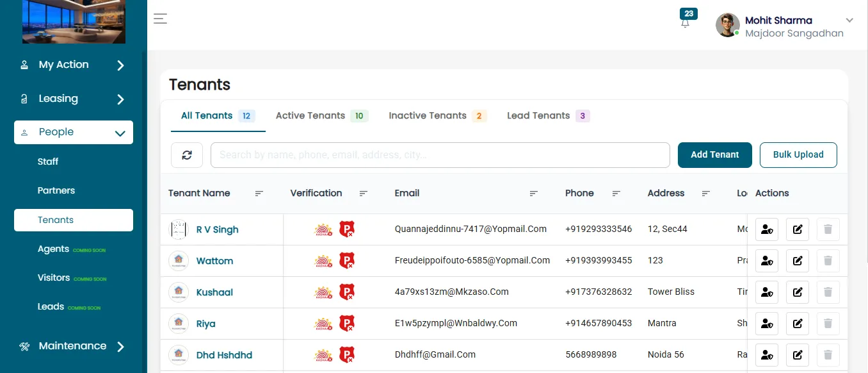The height and width of the screenshot is (373, 868).
Task: Select Tenants in the sidebar
Action: pos(74,220)
